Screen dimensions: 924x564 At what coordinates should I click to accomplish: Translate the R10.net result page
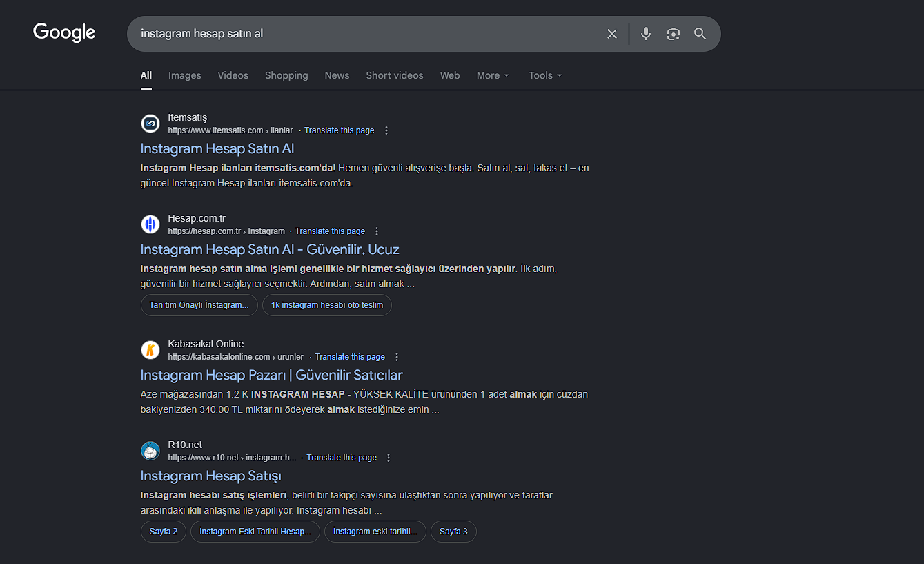(x=342, y=458)
